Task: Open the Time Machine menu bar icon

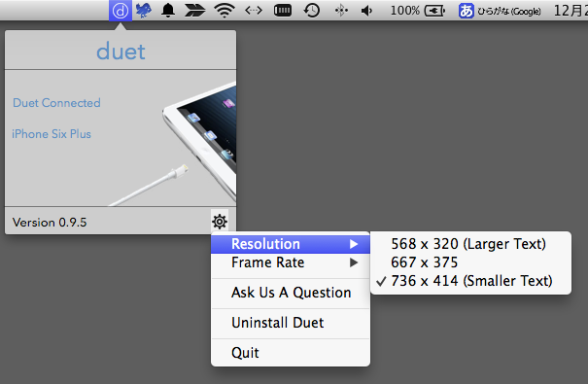Action: (312, 11)
